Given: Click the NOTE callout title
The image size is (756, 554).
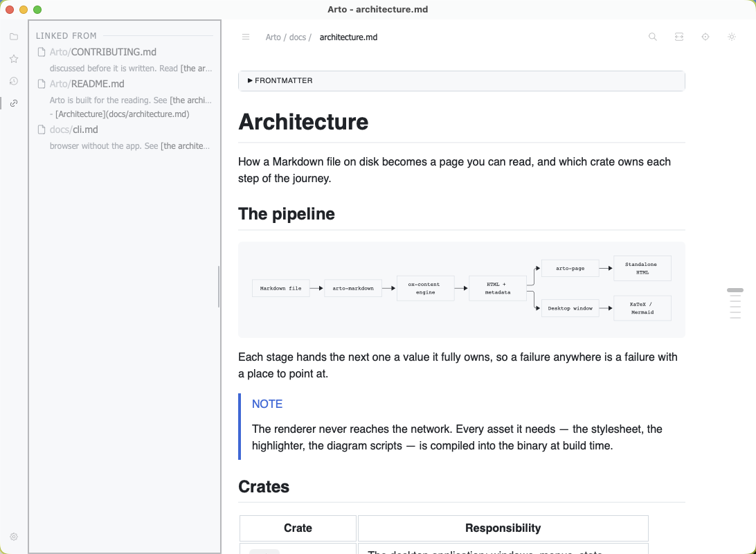Looking at the screenshot, I should click(267, 404).
